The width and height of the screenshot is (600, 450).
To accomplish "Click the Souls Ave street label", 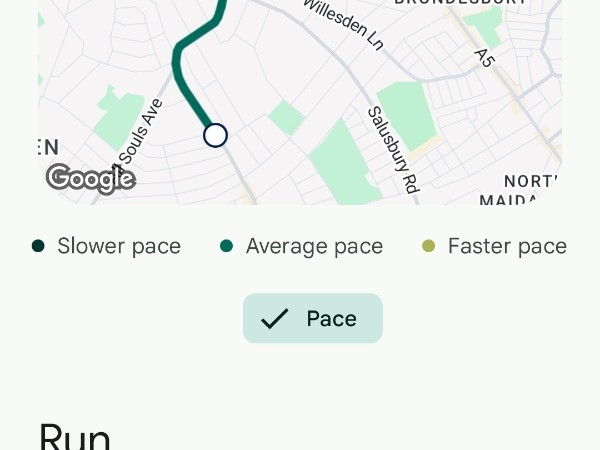I will [139, 132].
